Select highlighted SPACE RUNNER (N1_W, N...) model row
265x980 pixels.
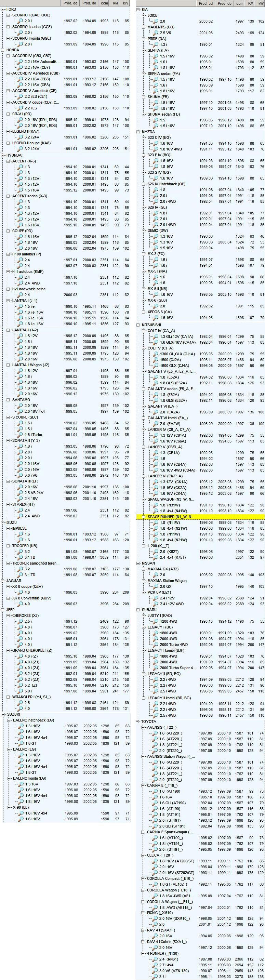click(200, 517)
